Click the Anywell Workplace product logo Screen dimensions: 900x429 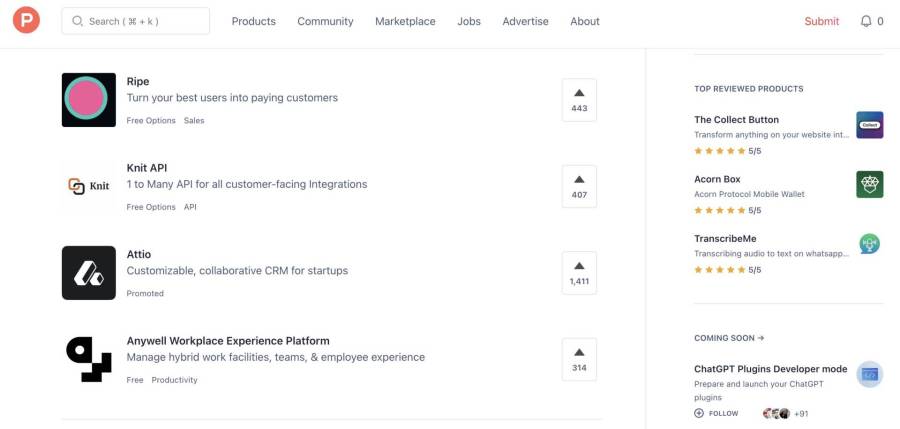click(x=89, y=359)
